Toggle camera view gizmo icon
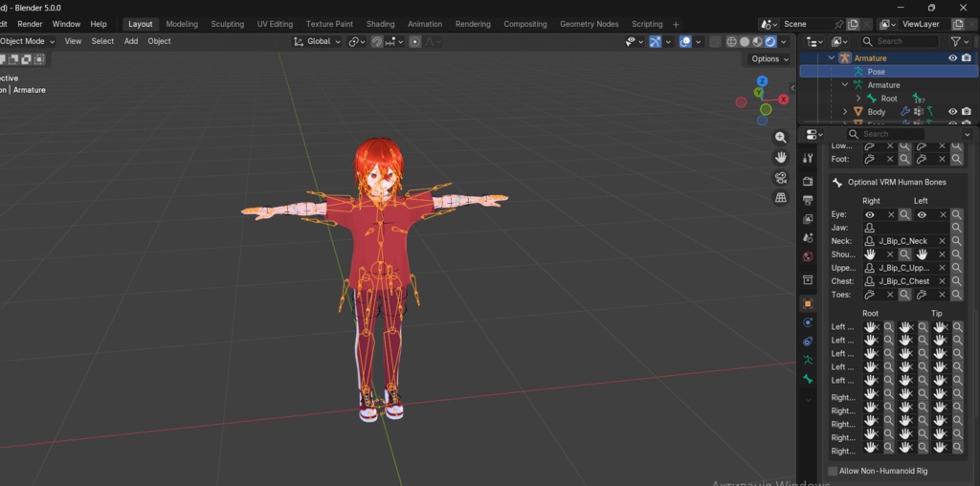The width and height of the screenshot is (980, 486). [x=781, y=177]
